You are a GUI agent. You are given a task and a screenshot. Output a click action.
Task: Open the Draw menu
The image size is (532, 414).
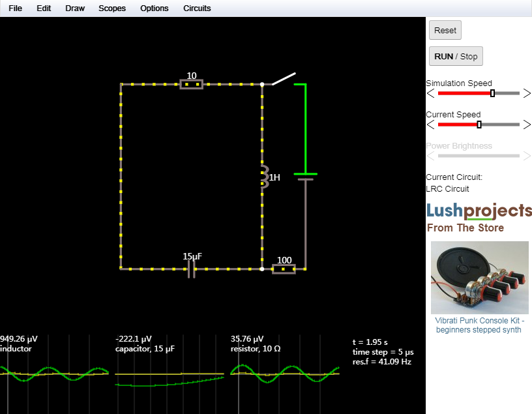point(75,8)
